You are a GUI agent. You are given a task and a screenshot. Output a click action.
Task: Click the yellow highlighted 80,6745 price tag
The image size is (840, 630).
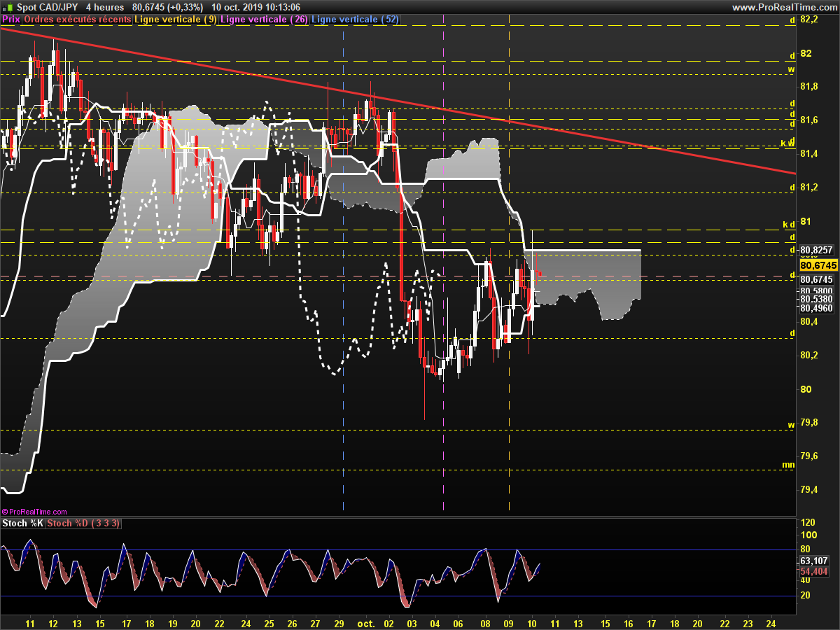818,265
